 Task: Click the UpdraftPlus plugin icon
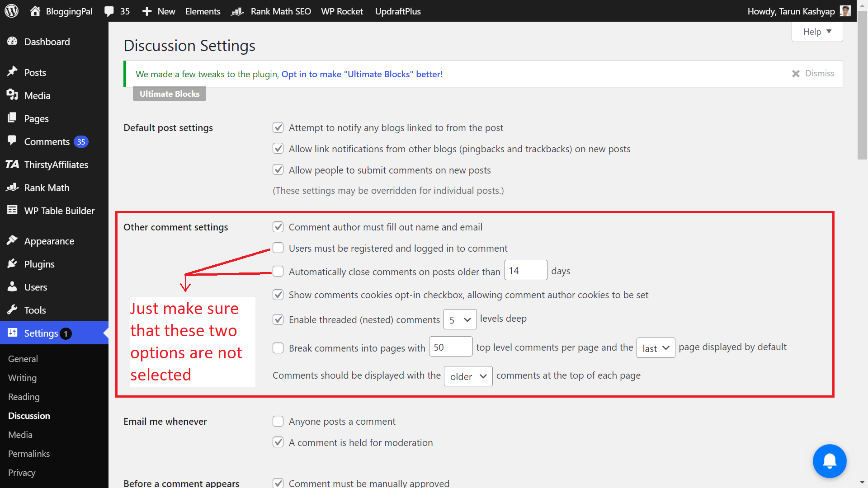point(397,11)
